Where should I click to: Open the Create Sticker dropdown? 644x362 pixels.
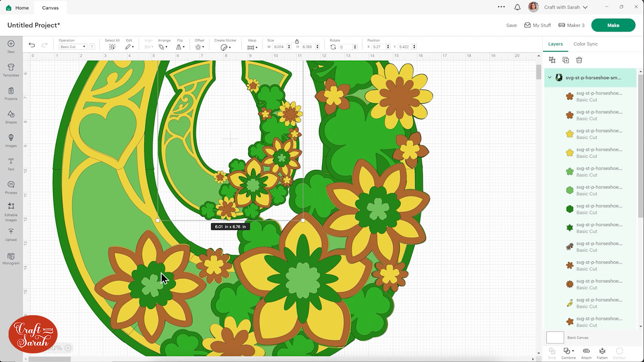tap(225, 47)
